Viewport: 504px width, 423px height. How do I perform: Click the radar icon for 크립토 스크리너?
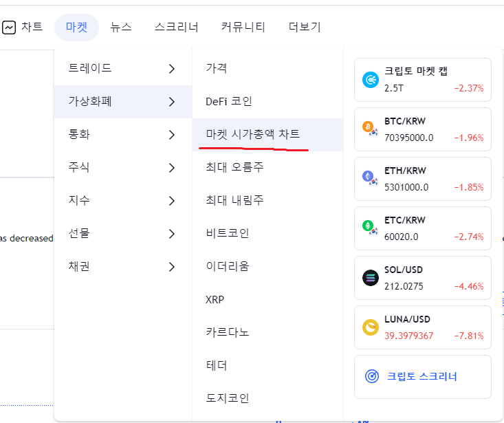pyautogui.click(x=372, y=376)
